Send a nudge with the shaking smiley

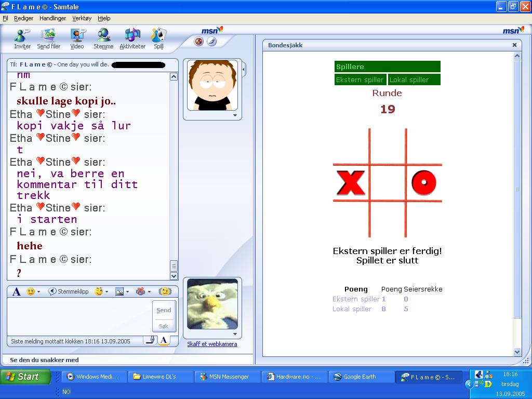click(x=165, y=291)
